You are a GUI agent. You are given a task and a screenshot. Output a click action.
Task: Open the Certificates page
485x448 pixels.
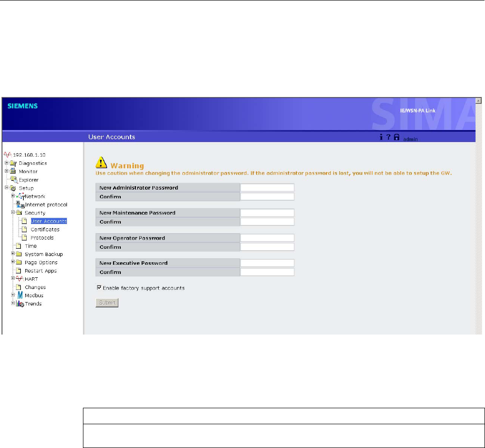click(x=45, y=229)
